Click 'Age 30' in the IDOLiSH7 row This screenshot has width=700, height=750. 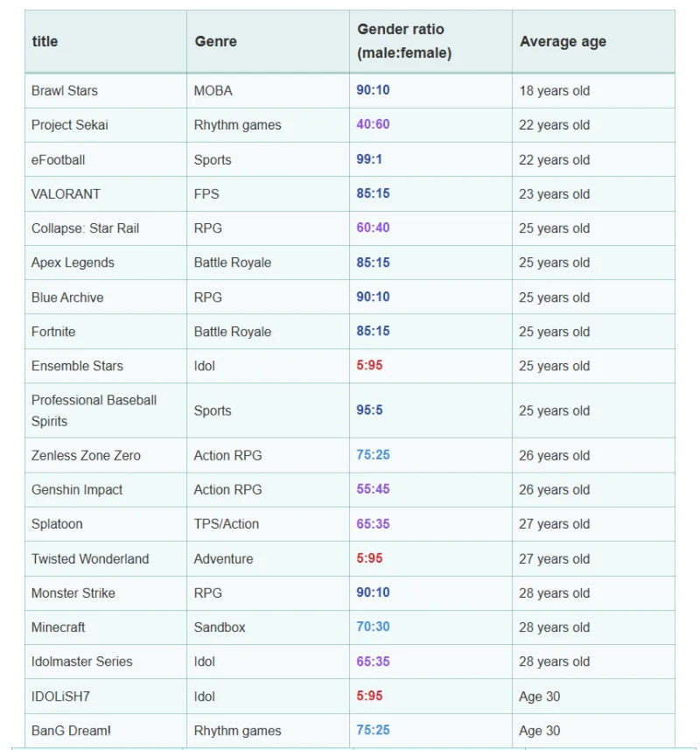coord(593,697)
